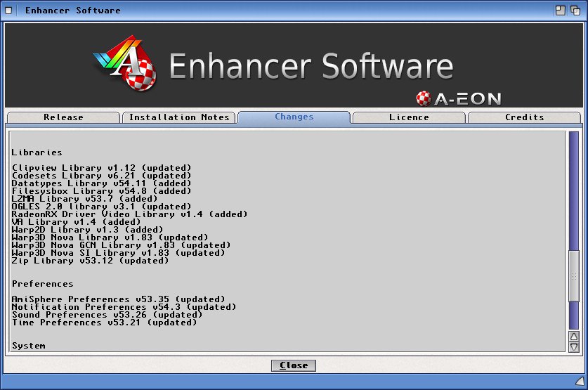This screenshot has width=588, height=390.
Task: Click the Datatypes Library v54.11 line
Action: point(102,183)
